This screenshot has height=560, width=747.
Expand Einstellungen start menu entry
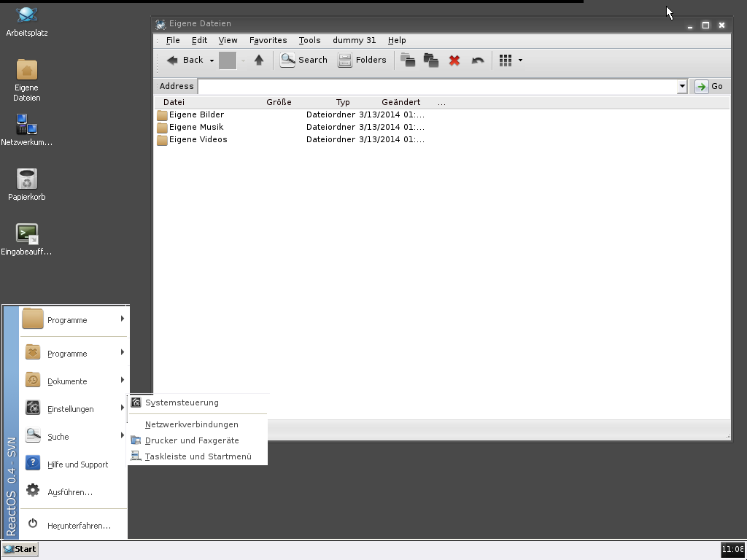pyautogui.click(x=74, y=408)
